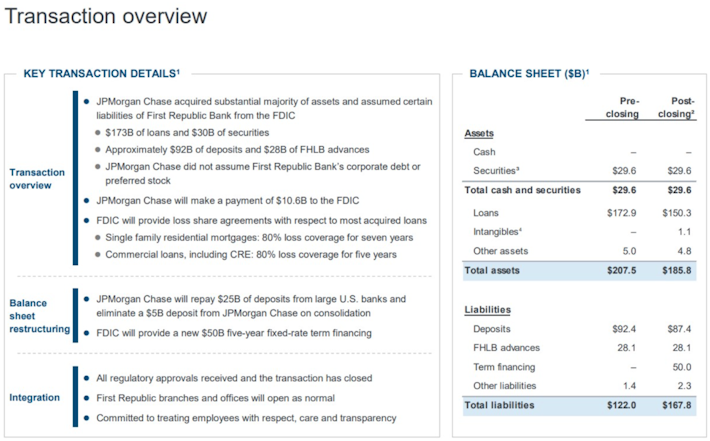This screenshot has height=441, width=710.
Task: Click the 'Securities' row label
Action: (496, 171)
